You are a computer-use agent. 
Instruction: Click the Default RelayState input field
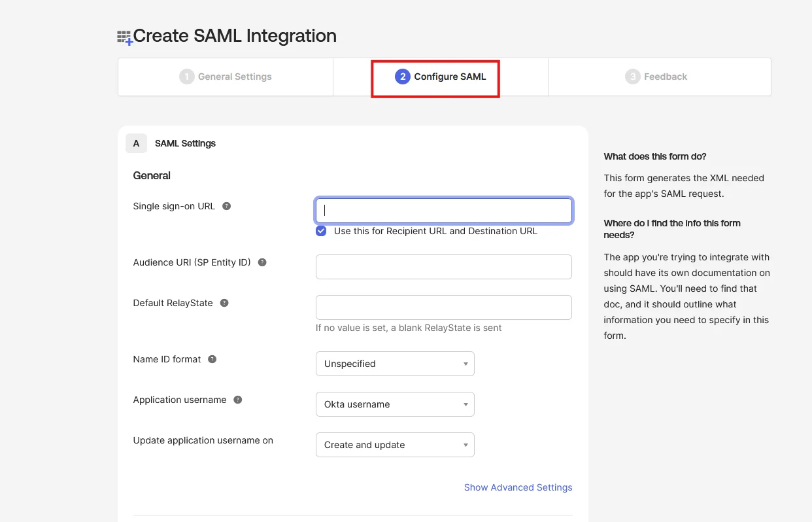click(x=443, y=307)
